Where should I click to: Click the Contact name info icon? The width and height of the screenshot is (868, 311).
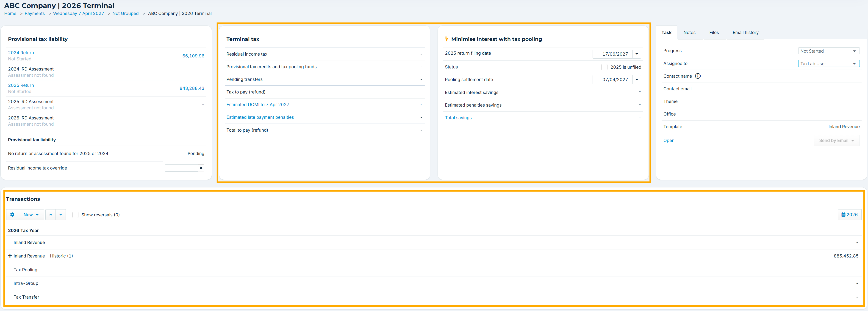click(698, 76)
